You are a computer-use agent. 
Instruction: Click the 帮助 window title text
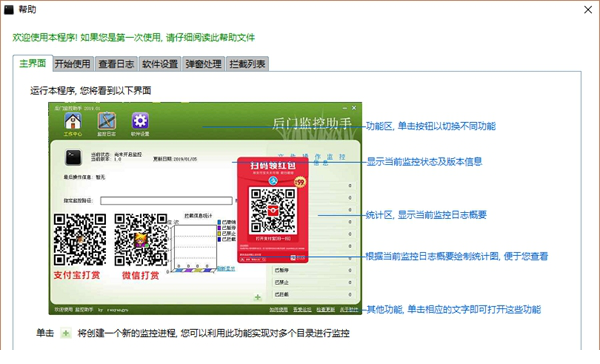(x=27, y=10)
